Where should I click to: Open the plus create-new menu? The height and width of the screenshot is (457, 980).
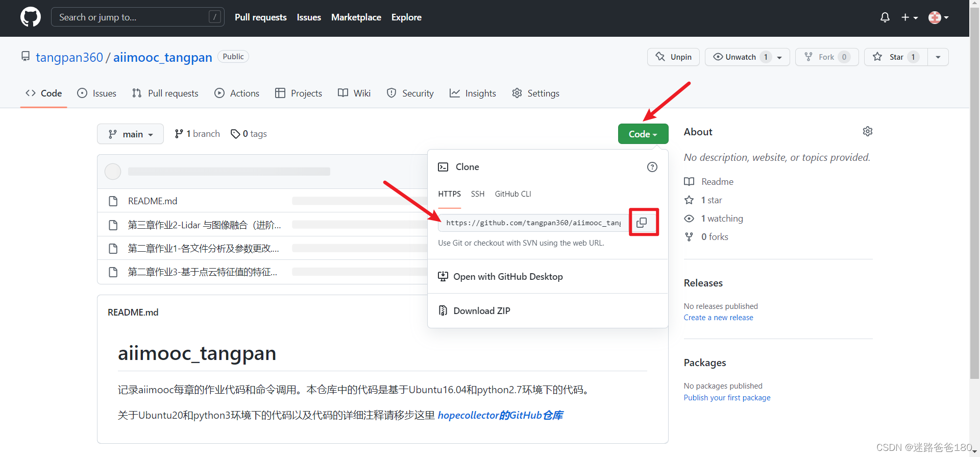[x=909, y=17]
